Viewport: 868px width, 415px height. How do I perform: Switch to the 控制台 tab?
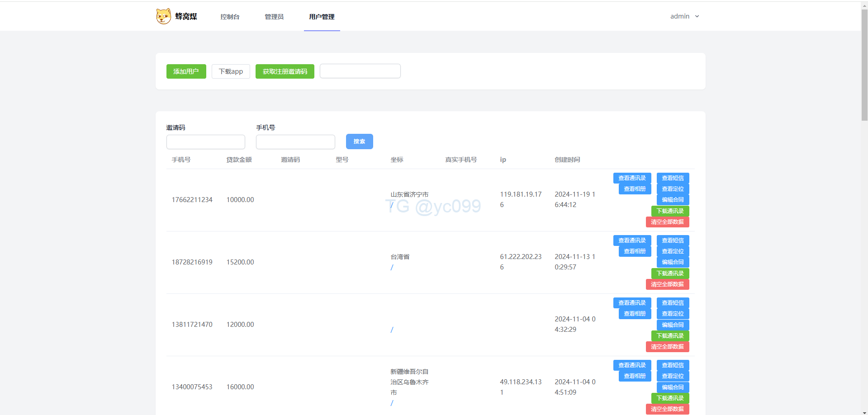click(230, 17)
